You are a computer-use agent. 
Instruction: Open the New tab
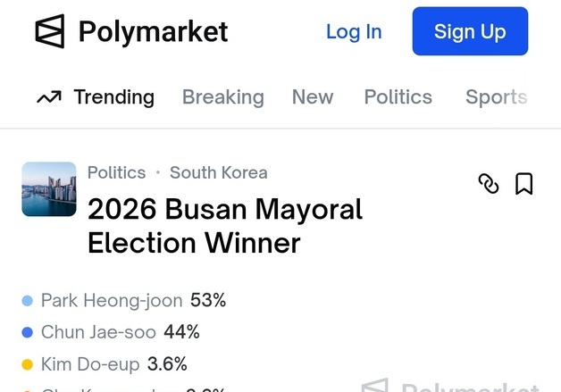pos(313,97)
